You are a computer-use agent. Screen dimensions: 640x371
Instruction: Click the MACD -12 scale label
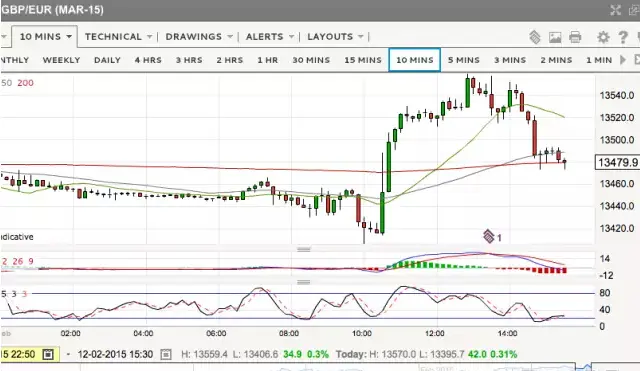pos(606,275)
